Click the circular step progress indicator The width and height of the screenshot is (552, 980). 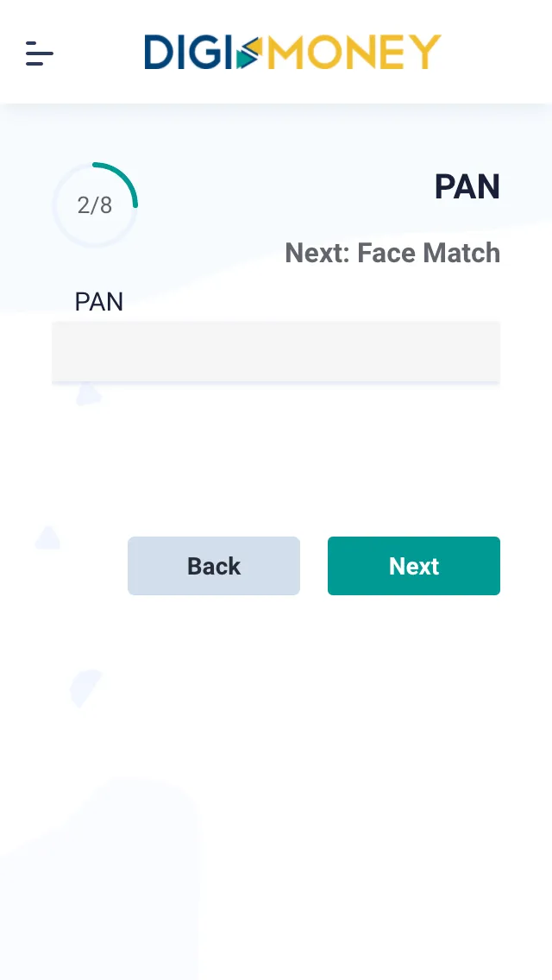point(95,205)
